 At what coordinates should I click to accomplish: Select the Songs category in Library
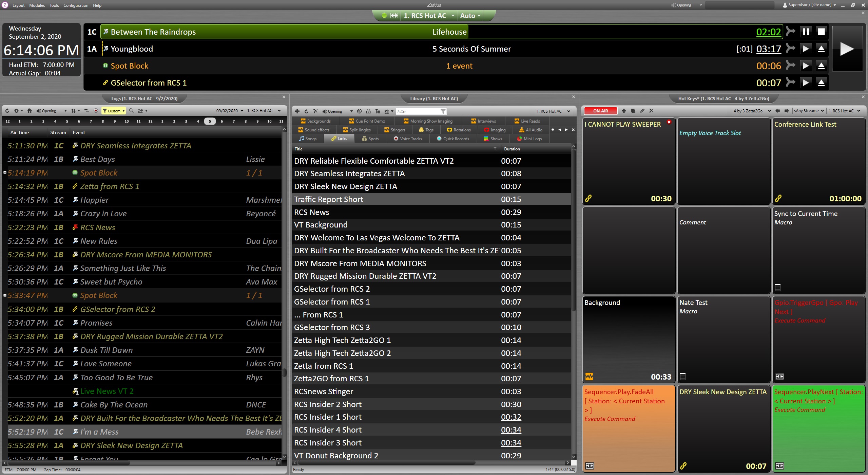click(309, 139)
